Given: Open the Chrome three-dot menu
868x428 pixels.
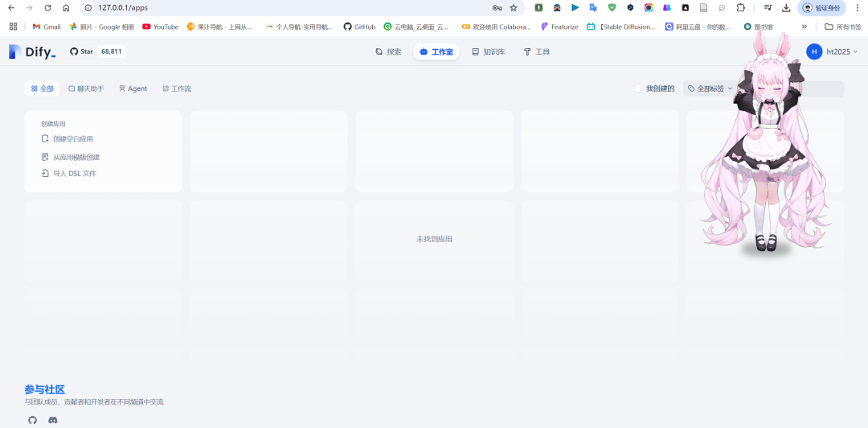Looking at the screenshot, I should click(857, 8).
